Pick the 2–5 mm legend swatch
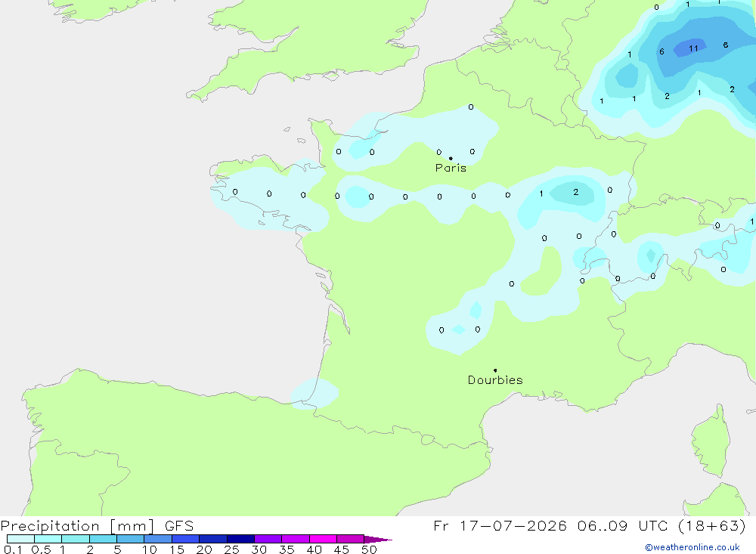This screenshot has width=756, height=554. (x=103, y=539)
